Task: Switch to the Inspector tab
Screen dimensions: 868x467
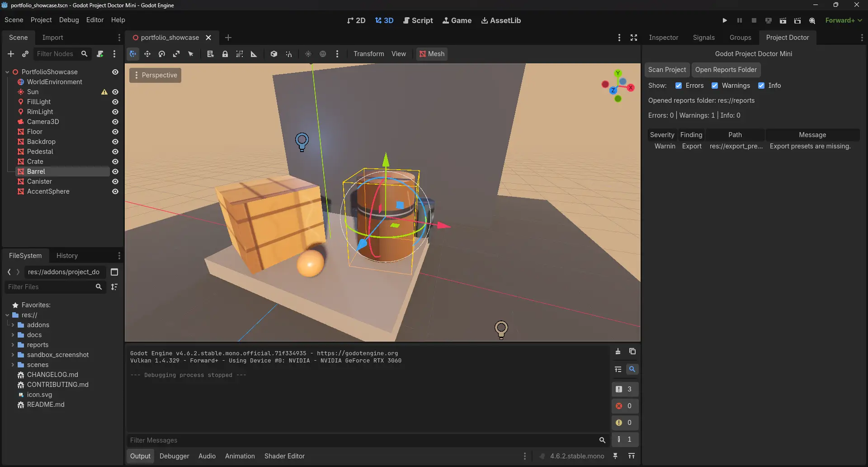Action: pyautogui.click(x=663, y=38)
